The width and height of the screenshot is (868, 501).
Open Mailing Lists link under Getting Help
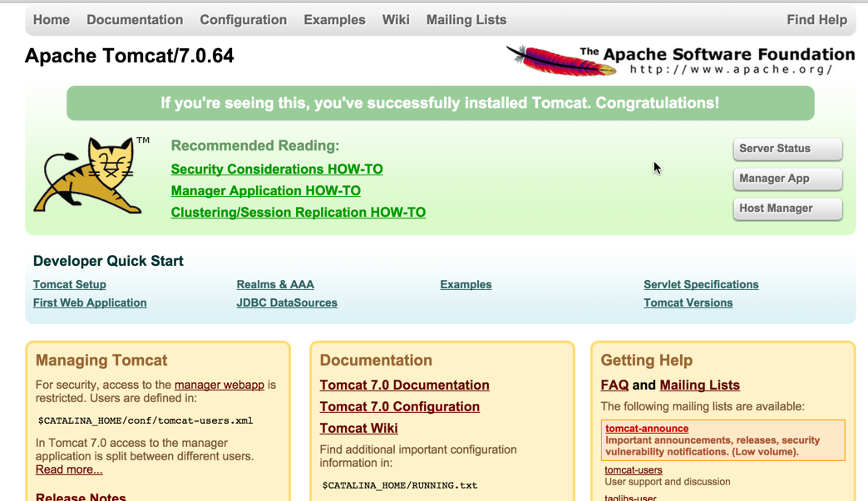coord(700,385)
